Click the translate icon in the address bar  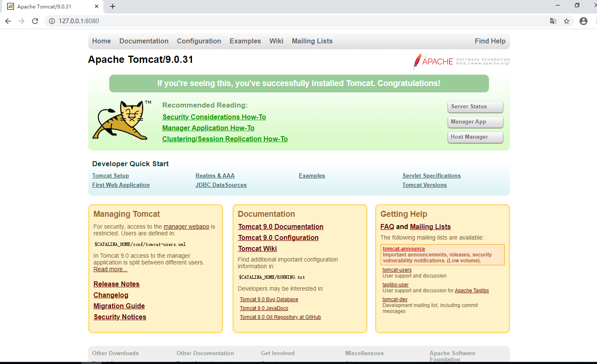[x=553, y=21]
